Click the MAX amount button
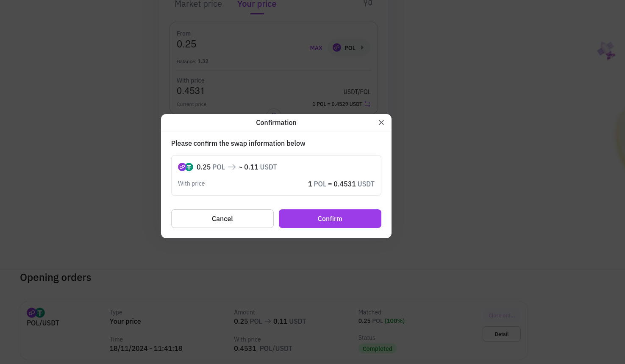625x364 pixels. 316,48
